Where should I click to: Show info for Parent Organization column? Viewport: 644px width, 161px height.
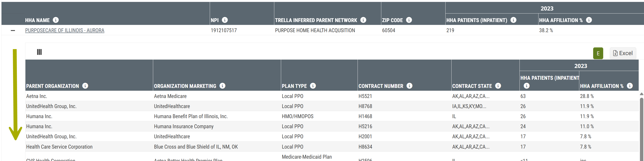pyautogui.click(x=85, y=86)
